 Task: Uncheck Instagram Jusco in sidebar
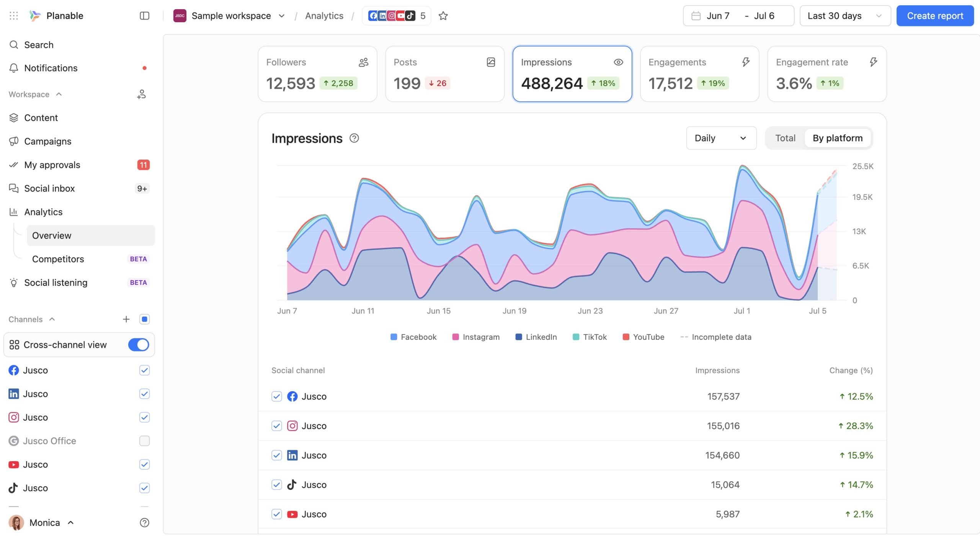coord(144,417)
